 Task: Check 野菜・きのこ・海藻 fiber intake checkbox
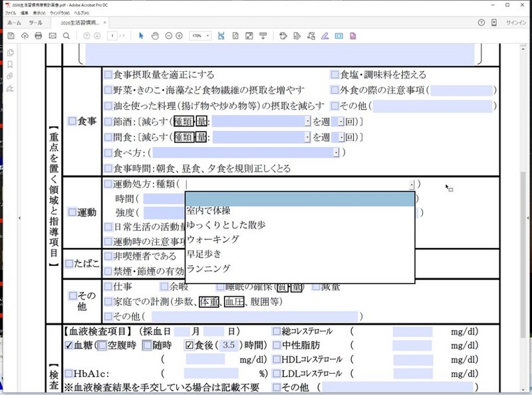[108, 90]
